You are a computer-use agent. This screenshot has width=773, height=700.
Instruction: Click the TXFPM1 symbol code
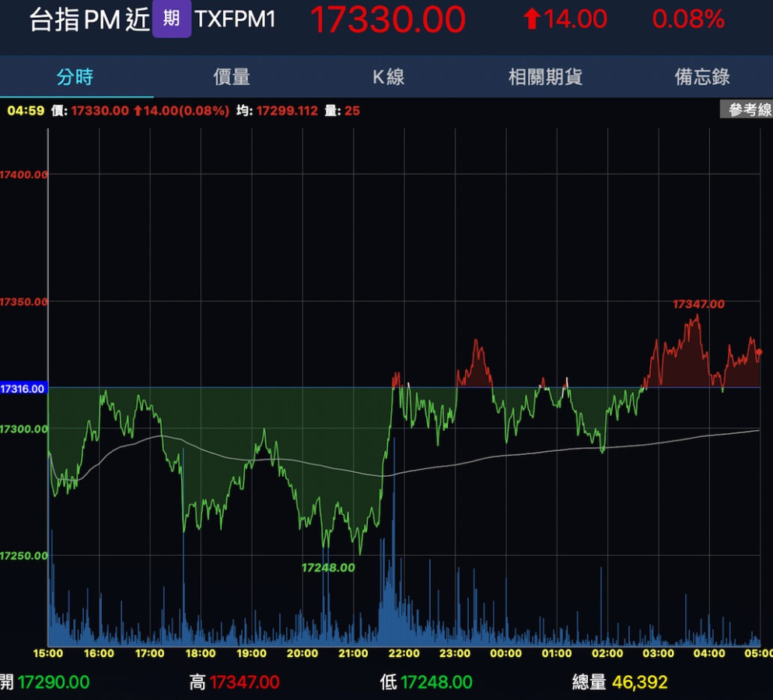[235, 19]
